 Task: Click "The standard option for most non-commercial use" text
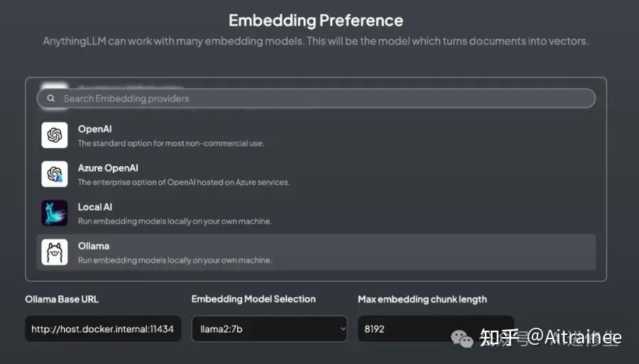click(x=170, y=143)
